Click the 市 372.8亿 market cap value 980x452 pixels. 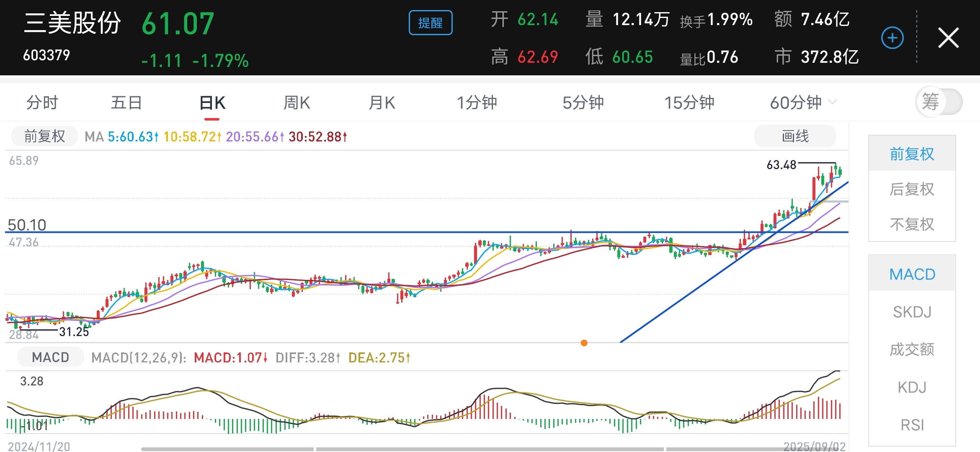point(817,56)
